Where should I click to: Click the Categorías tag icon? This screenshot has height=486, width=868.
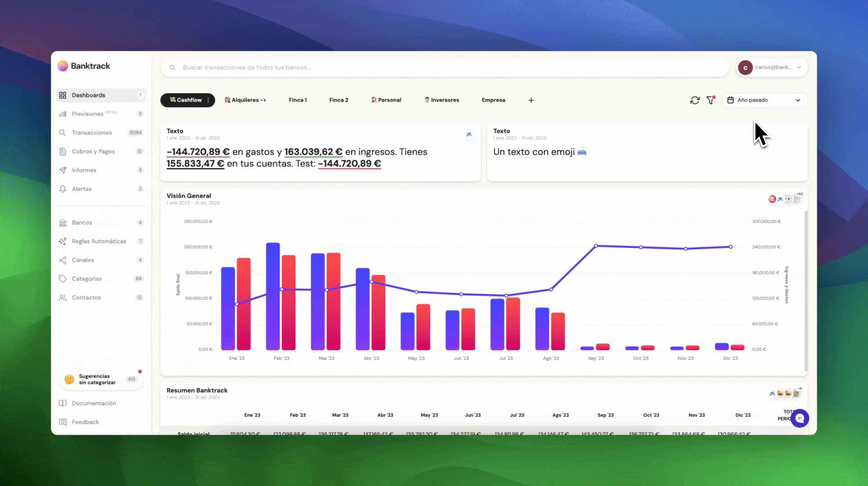click(x=63, y=279)
